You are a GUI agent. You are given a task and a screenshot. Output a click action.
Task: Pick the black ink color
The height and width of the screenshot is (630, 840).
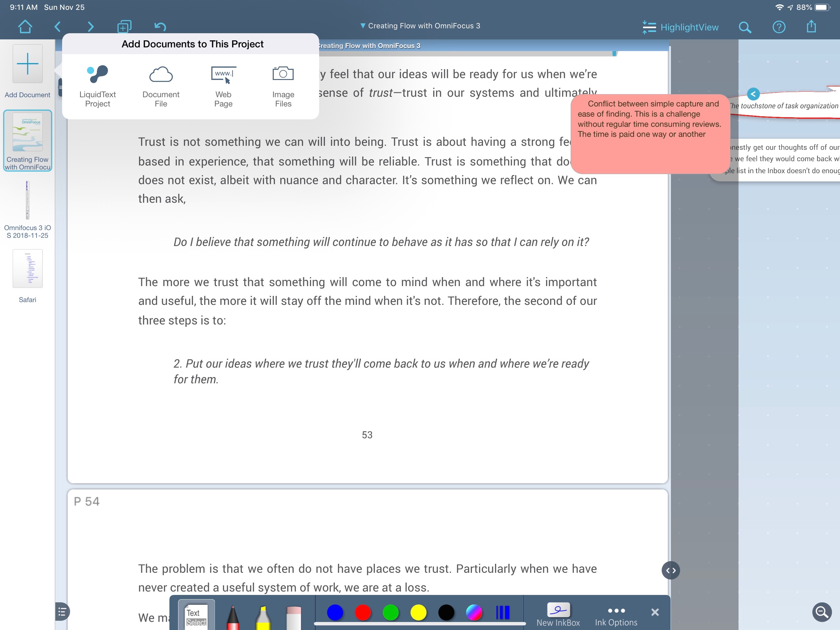(446, 612)
